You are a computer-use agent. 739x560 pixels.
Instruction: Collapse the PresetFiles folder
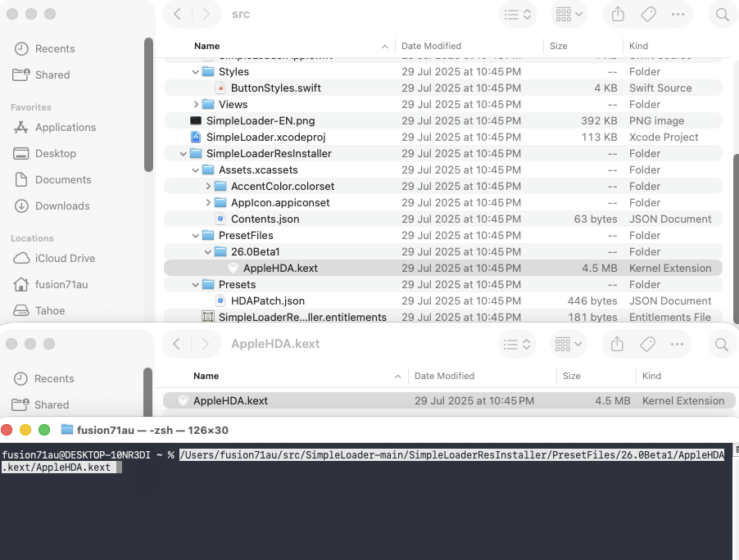coord(195,236)
